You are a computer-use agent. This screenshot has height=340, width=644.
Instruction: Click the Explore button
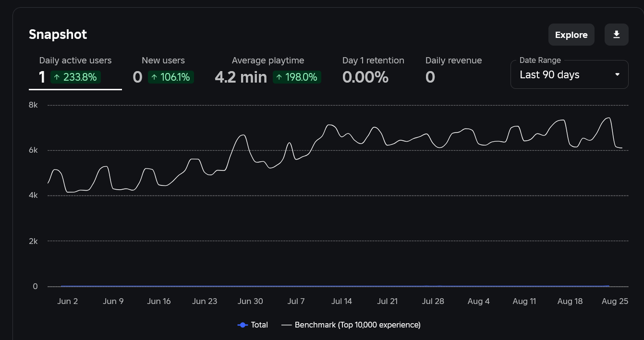click(x=571, y=35)
